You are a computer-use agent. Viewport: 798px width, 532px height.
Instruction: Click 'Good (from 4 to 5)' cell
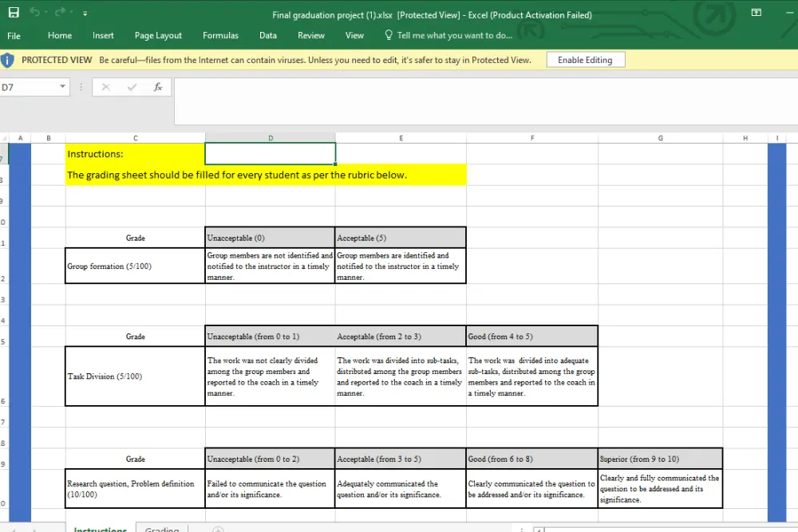pyautogui.click(x=532, y=336)
